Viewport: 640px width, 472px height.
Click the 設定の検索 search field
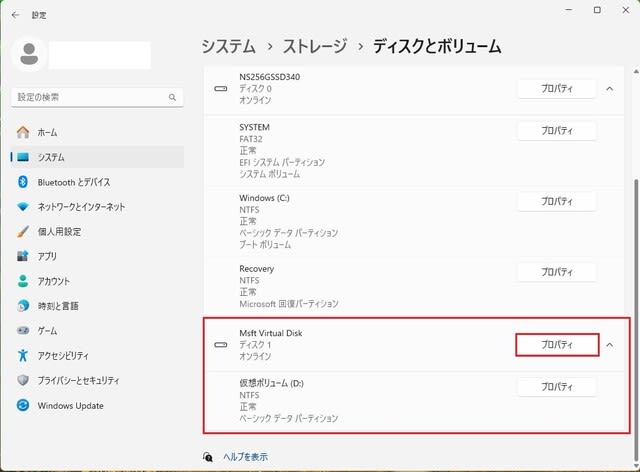(98, 97)
